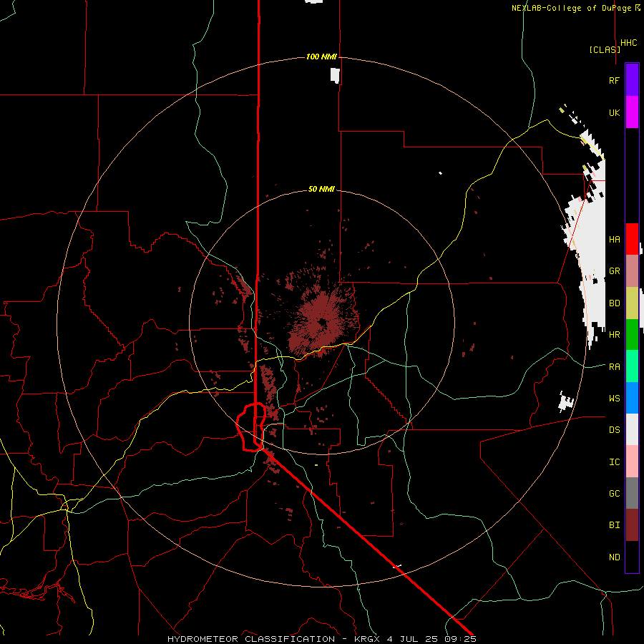This screenshot has height=644, width=644.
Task: Click the DS white legend swatch
Action: (x=632, y=429)
